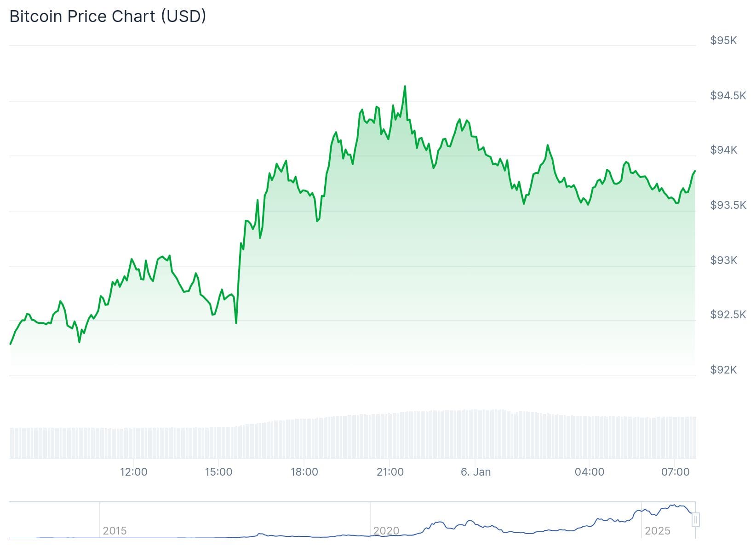Click the $95K price axis label
Screen dimensions: 756x552
[723, 40]
